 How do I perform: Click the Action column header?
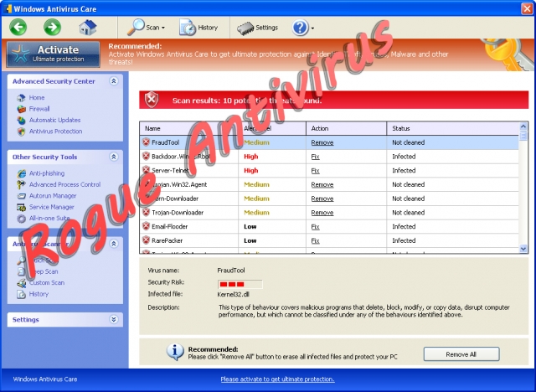(x=346, y=128)
